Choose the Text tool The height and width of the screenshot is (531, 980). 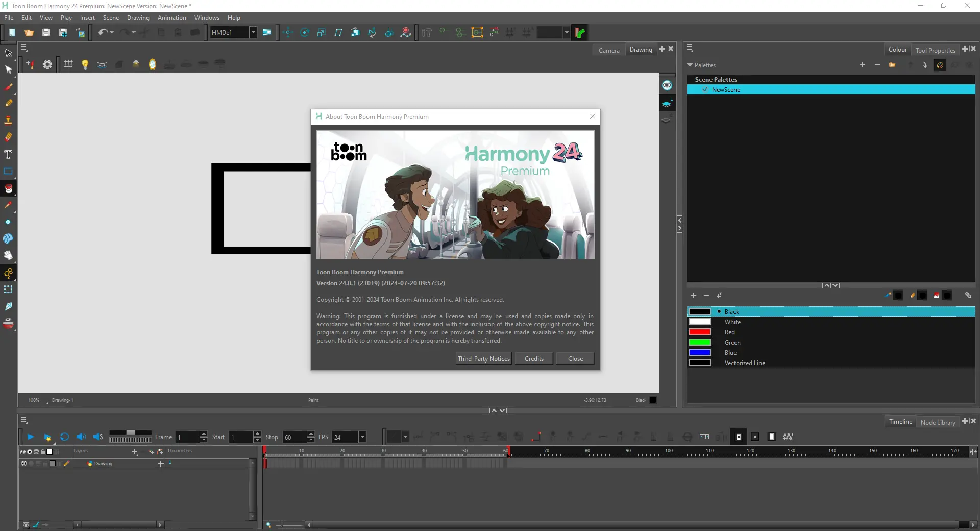pos(9,155)
